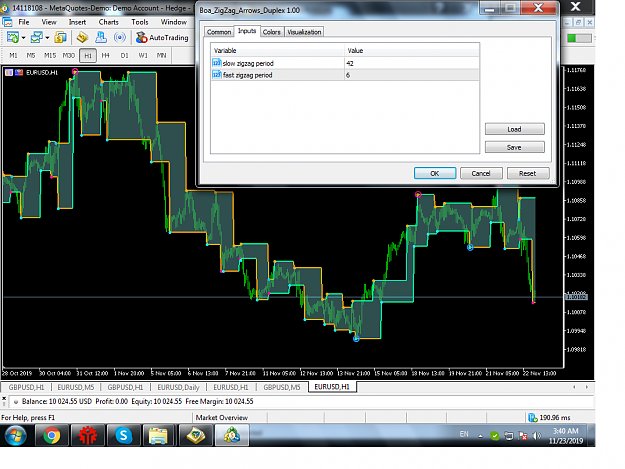Click the integer type icon beside fast zigzag
The width and height of the screenshot is (625, 469).
pos(216,75)
